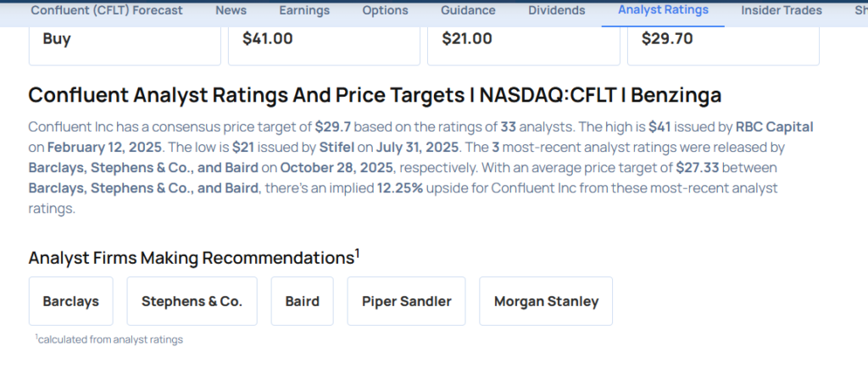The height and width of the screenshot is (374, 868).
Task: Click the Analyst Ratings tab
Action: (x=663, y=11)
